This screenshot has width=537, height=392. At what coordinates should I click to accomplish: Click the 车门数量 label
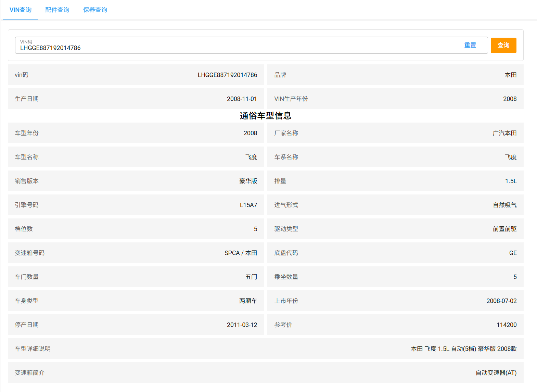27,277
